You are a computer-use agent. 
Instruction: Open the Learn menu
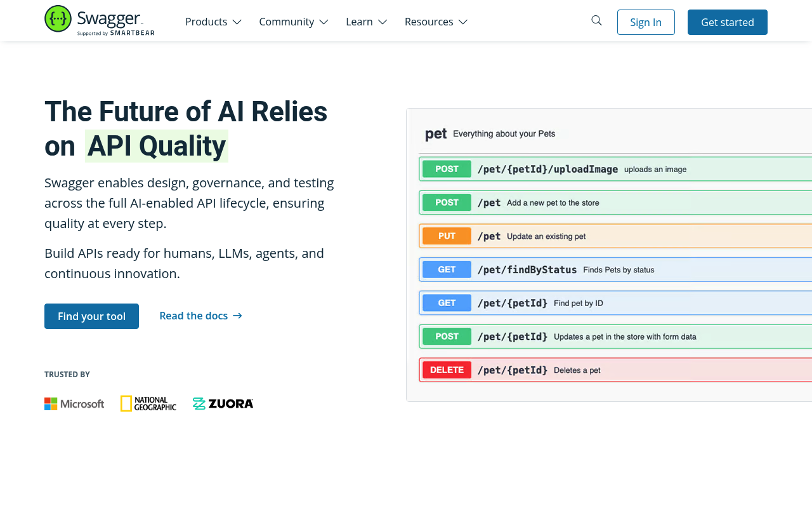tap(367, 22)
